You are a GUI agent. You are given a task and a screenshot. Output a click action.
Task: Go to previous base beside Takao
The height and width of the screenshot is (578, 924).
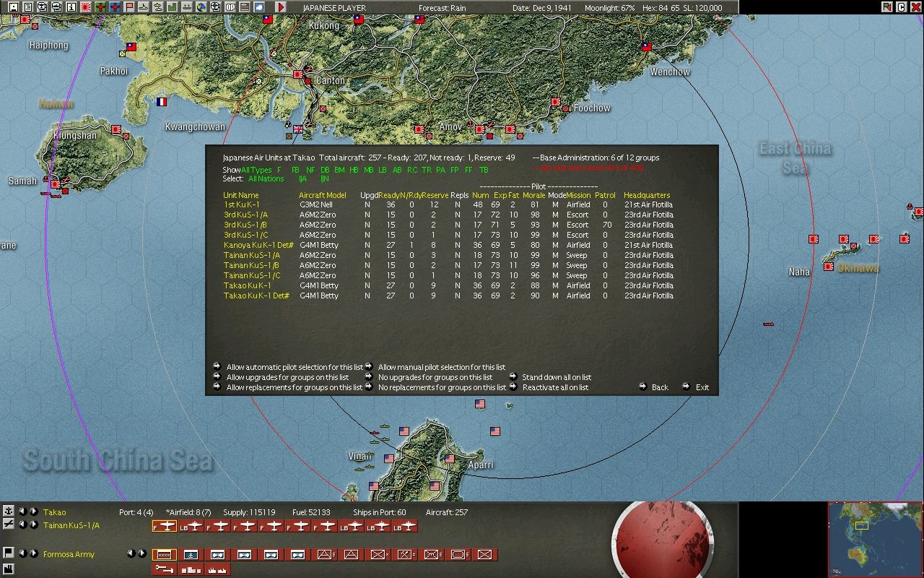22,512
